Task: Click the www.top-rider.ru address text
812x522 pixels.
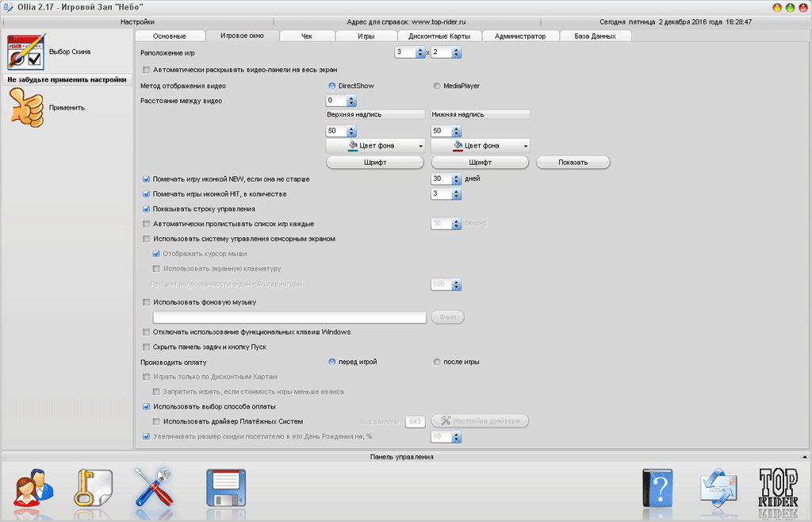Action: tap(439, 22)
